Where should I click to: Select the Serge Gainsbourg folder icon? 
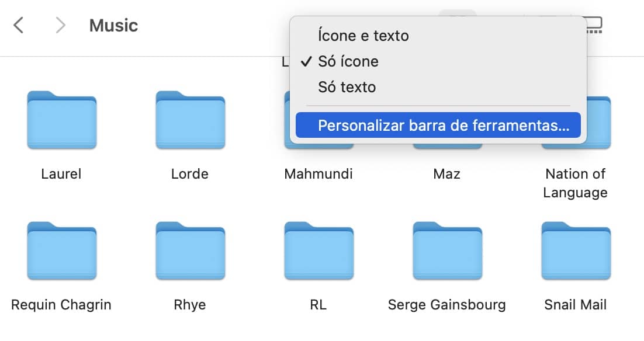coord(447,251)
